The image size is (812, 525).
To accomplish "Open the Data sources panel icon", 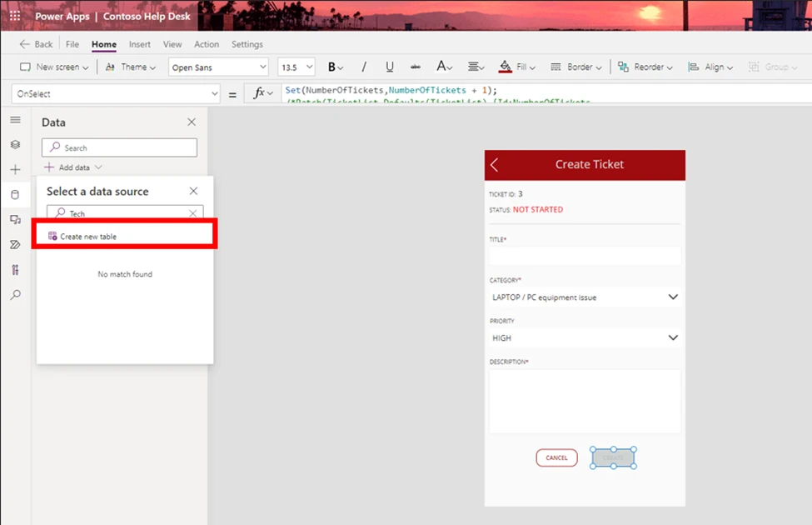I will point(14,194).
